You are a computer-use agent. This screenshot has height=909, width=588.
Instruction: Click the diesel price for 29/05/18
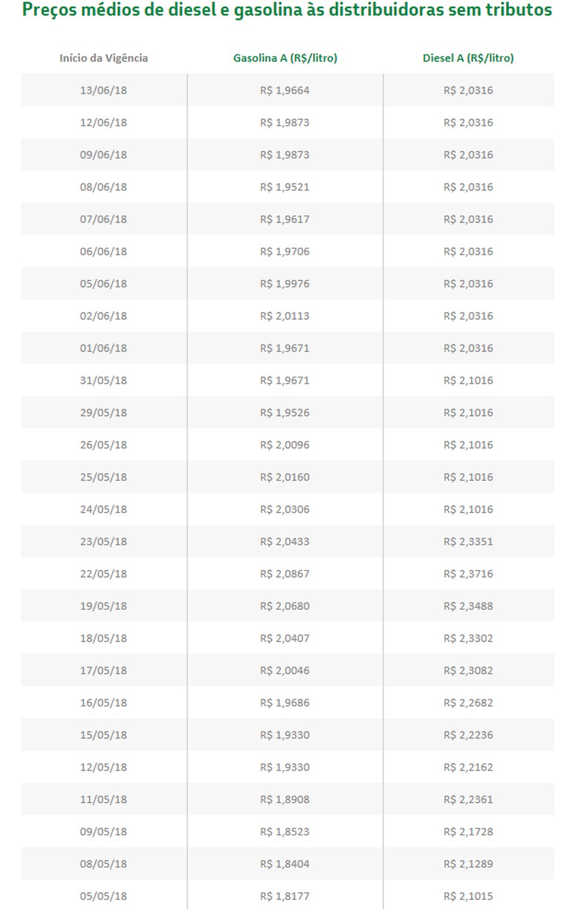468,413
